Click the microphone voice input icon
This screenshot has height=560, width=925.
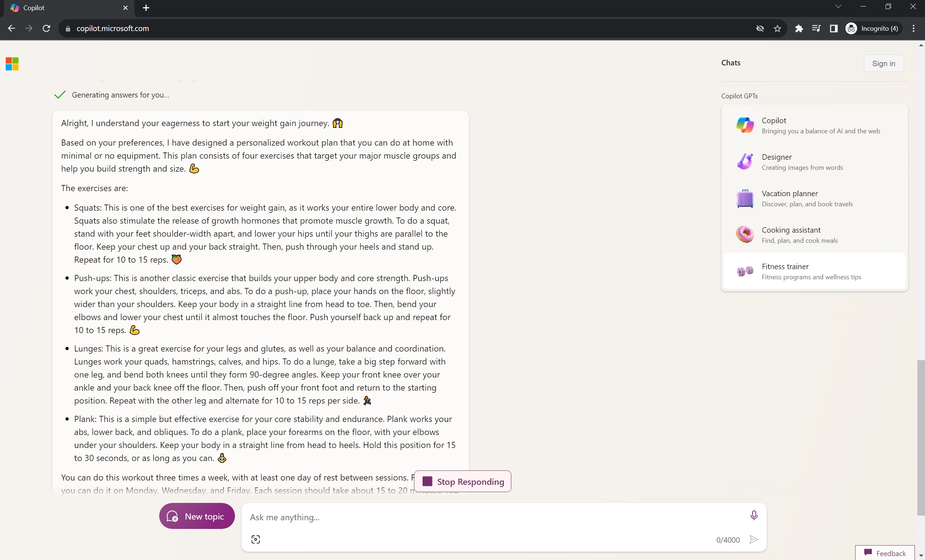click(x=754, y=515)
